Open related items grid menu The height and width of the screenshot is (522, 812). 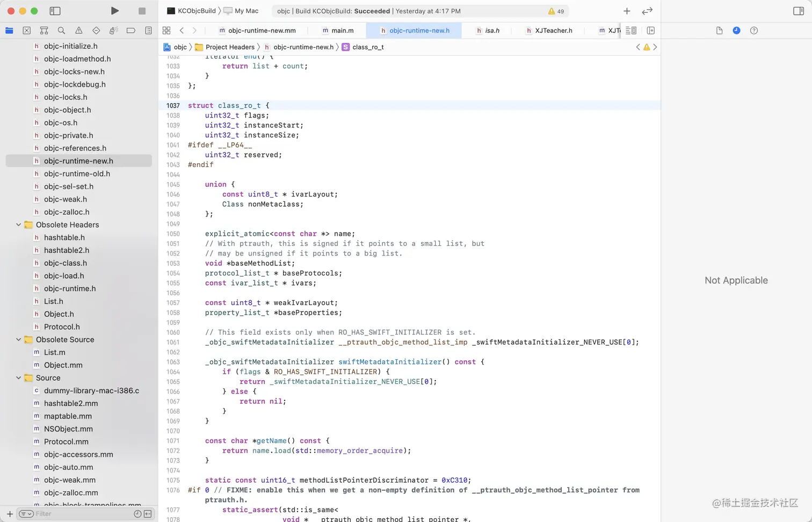click(166, 31)
